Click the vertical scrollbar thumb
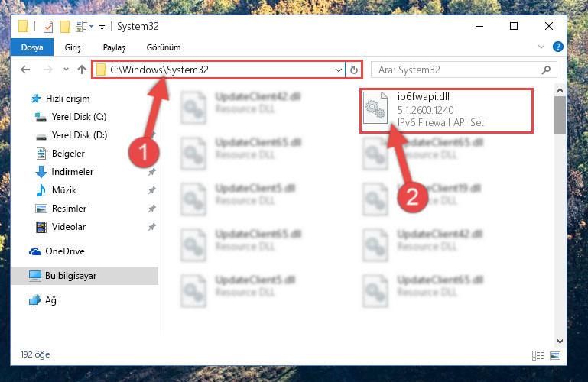Image resolution: width=588 pixels, height=382 pixels. pos(560,115)
